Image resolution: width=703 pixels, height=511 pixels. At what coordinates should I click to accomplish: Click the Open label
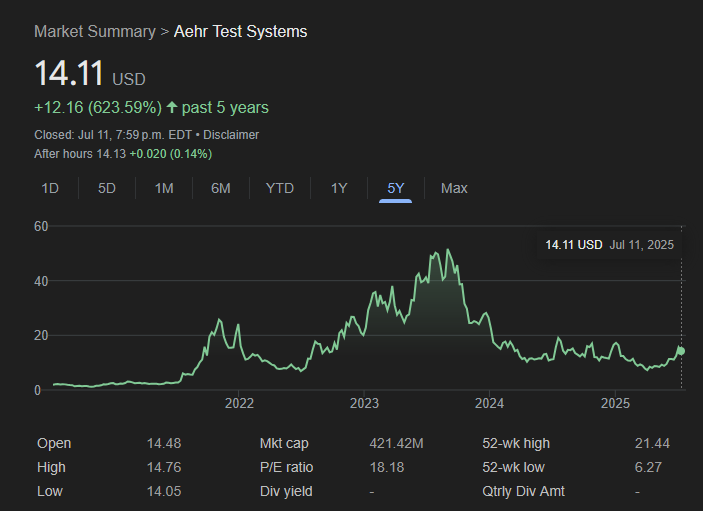tap(54, 443)
